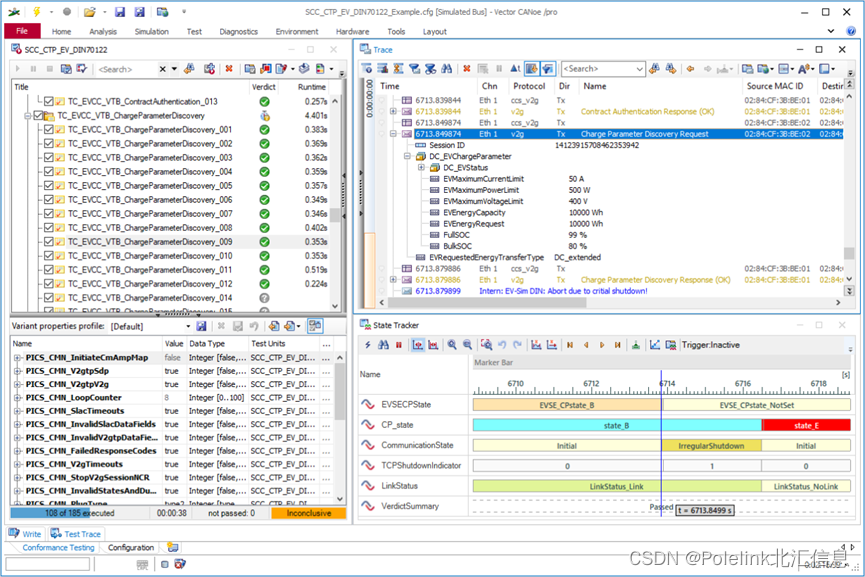Click the pause icon in Trace toolbar
Viewport: 865px width, 577px height.
click(x=499, y=69)
